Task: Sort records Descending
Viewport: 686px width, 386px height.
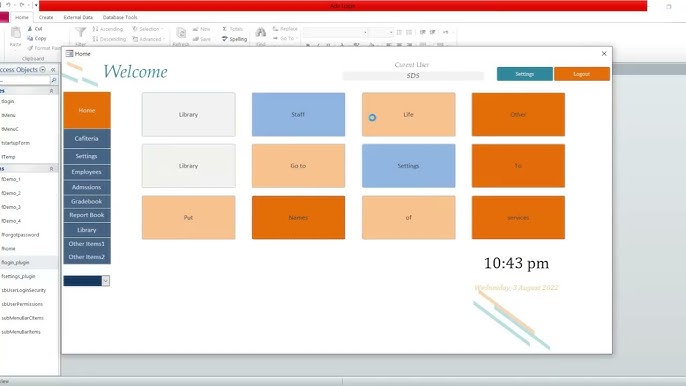Action: point(109,39)
